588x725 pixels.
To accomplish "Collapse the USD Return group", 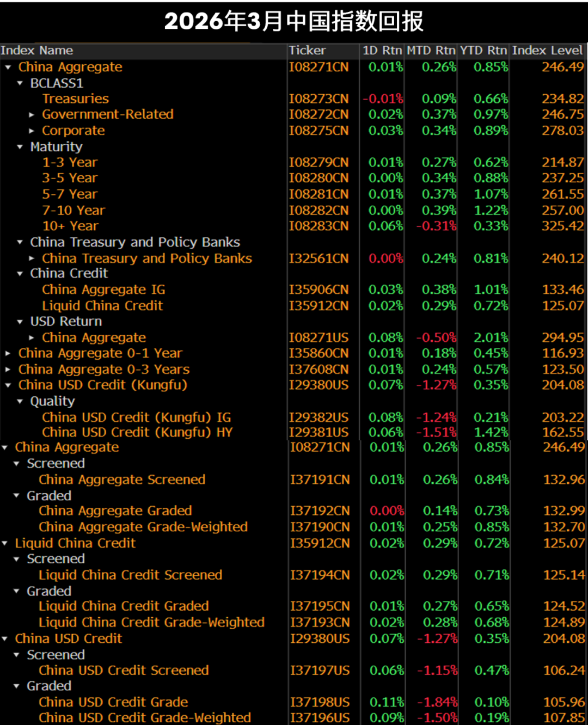I will [20, 322].
